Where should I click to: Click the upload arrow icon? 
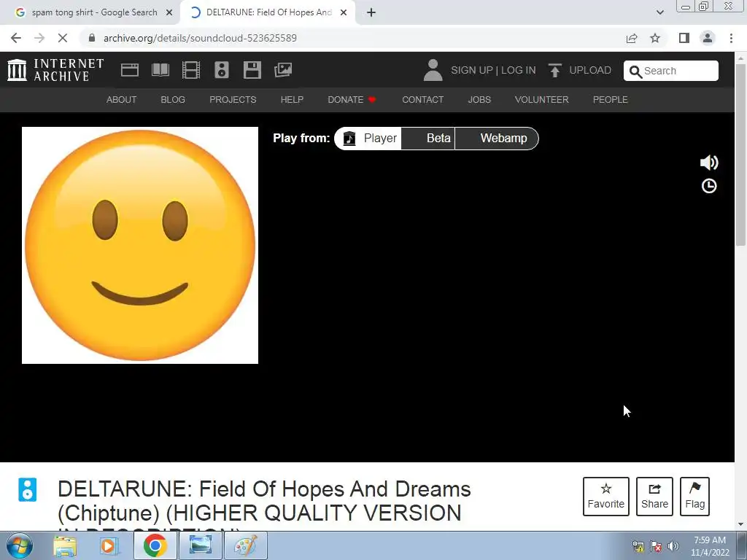click(x=554, y=70)
